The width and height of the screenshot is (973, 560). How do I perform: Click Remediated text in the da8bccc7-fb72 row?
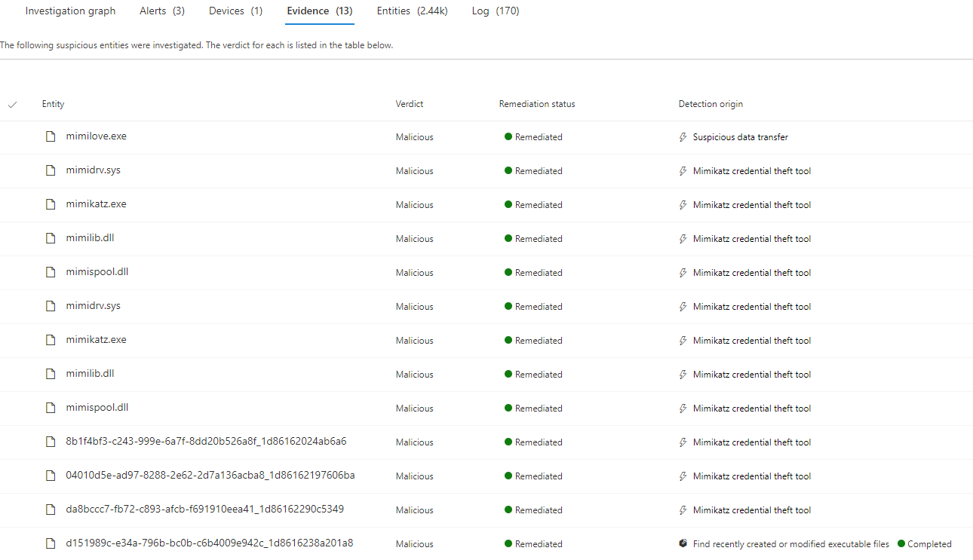(x=539, y=510)
